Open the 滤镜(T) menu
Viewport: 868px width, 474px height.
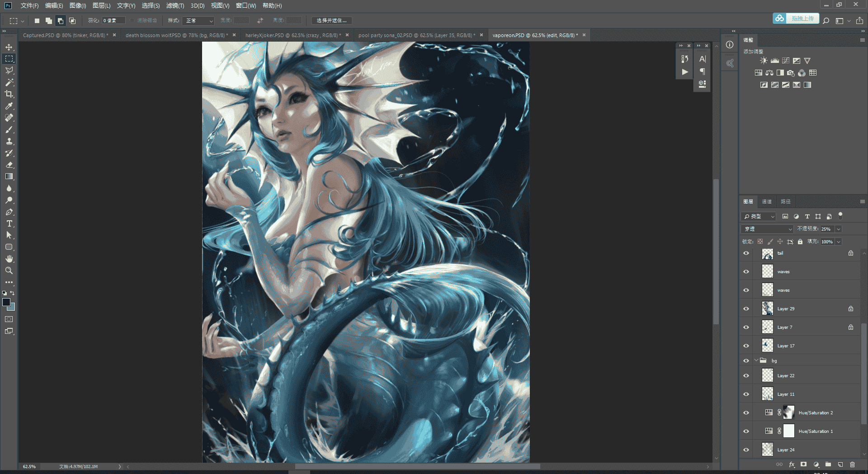(175, 5)
